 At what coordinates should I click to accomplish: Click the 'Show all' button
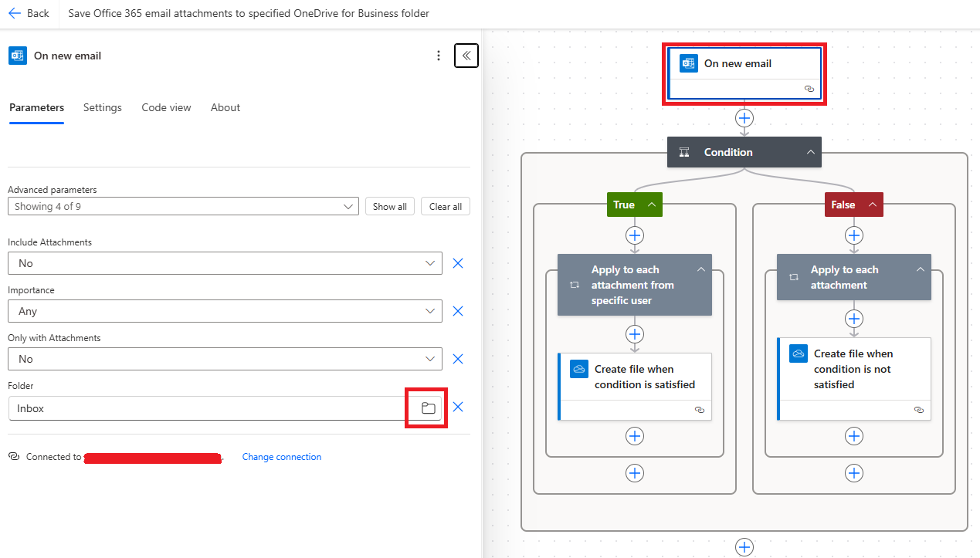pyautogui.click(x=389, y=206)
